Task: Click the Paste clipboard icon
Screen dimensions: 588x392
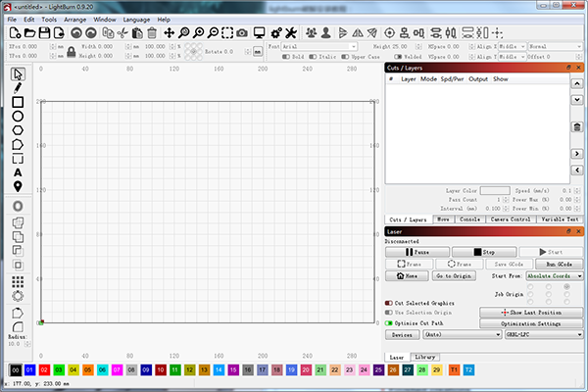Action: click(137, 33)
